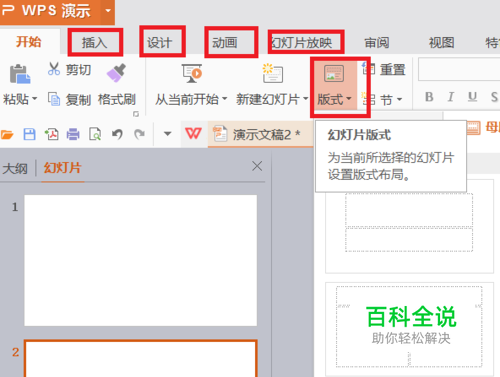
Task: Click the export to PDF icon
Action: (51, 134)
